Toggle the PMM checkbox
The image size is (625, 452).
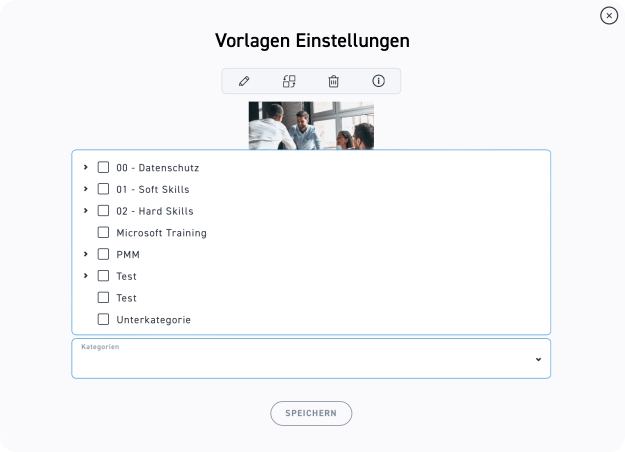pos(103,254)
